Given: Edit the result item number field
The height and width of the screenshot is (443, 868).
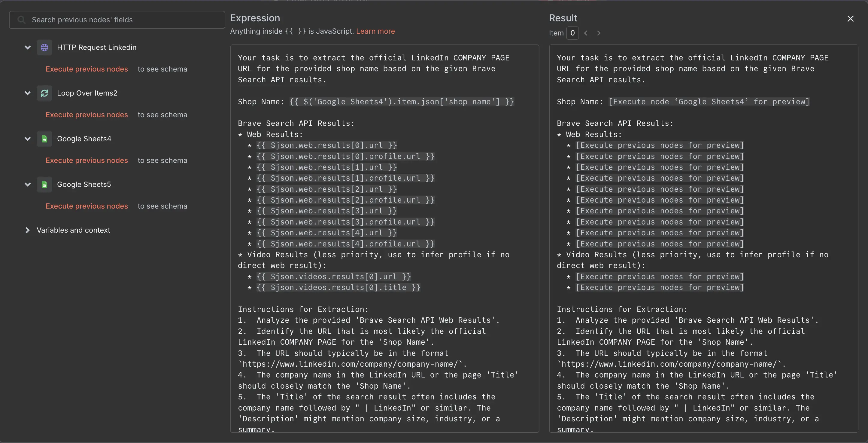Looking at the screenshot, I should 572,33.
